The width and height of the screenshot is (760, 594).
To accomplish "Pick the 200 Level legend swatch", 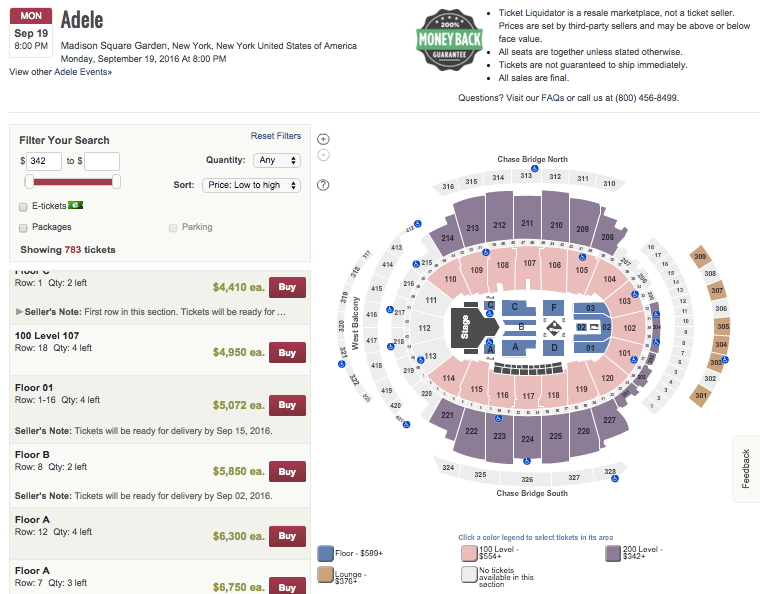I will [613, 554].
